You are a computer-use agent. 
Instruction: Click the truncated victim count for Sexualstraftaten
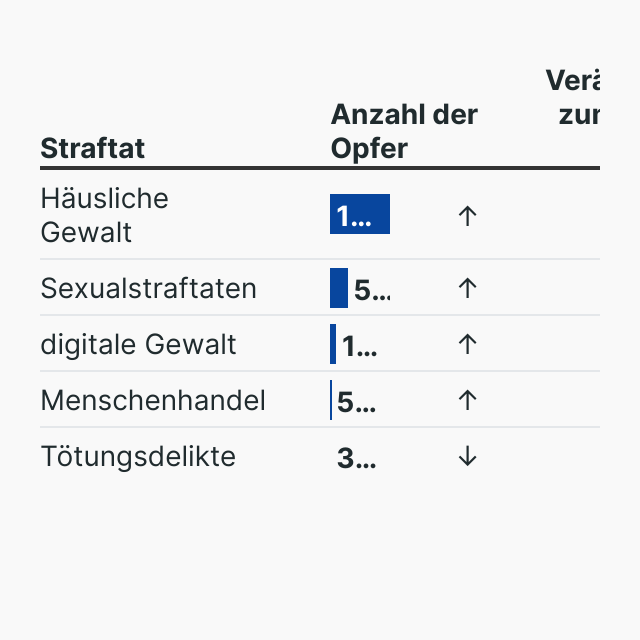click(x=372, y=290)
